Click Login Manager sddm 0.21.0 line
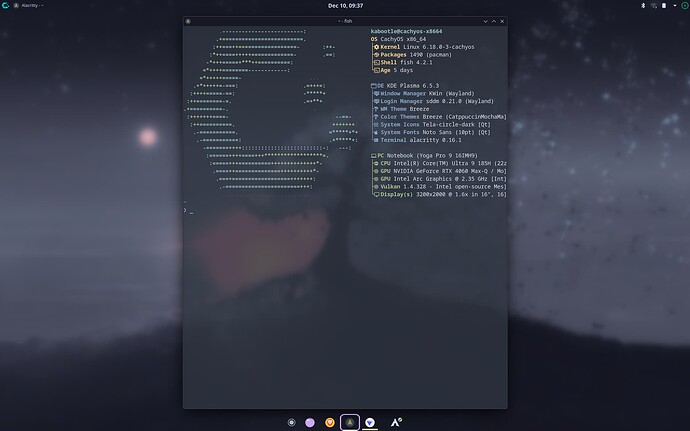The height and width of the screenshot is (431, 690). click(x=433, y=101)
